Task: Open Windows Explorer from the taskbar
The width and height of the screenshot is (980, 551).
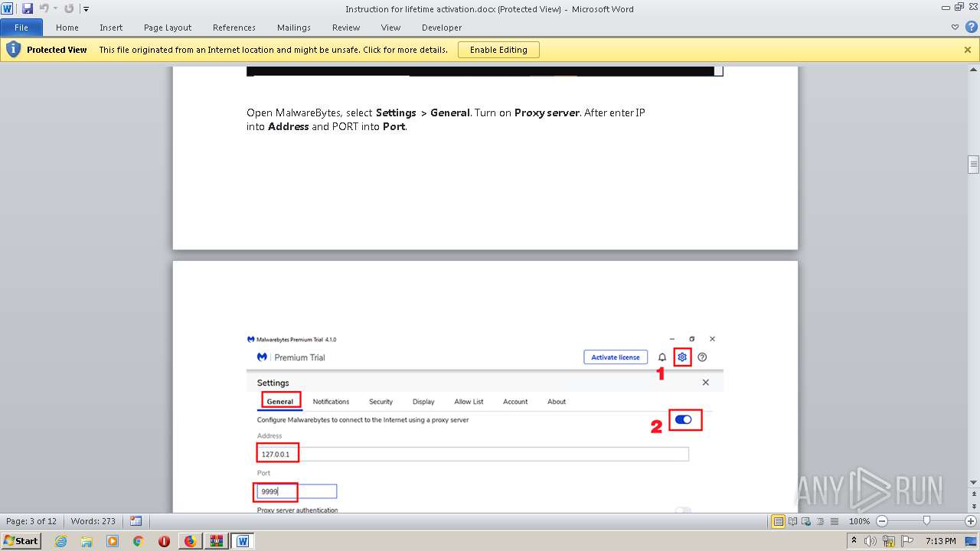Action: [x=87, y=541]
